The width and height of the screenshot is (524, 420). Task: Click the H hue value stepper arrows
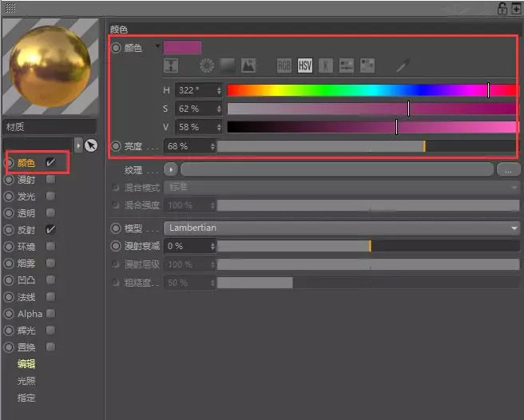coord(219,90)
